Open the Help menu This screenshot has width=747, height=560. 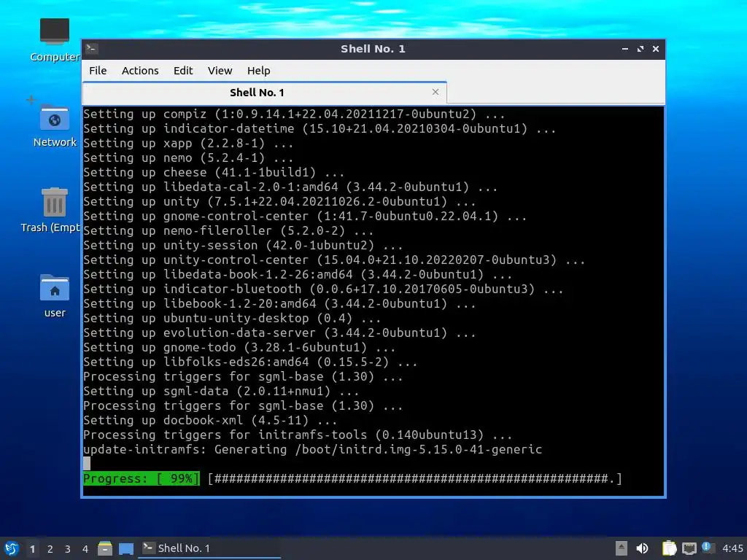click(259, 71)
